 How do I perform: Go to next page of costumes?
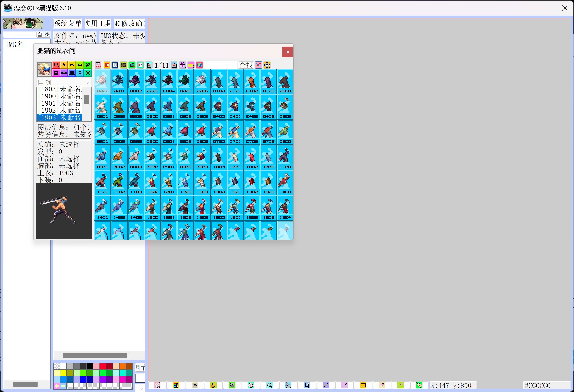[x=174, y=65]
